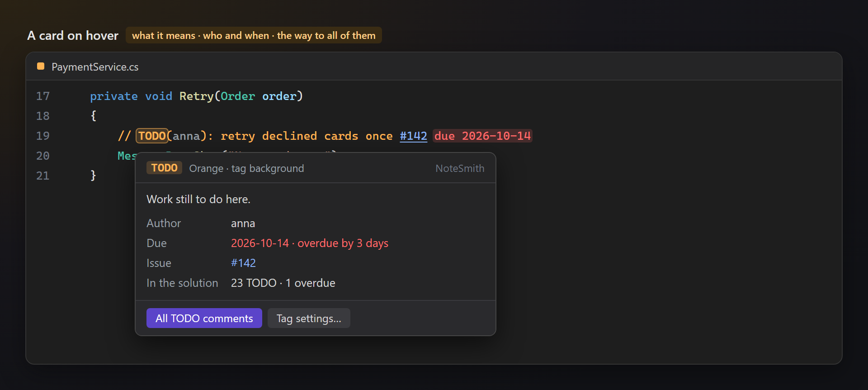Click the In the solution row label
The width and height of the screenshot is (868, 390).
(182, 283)
